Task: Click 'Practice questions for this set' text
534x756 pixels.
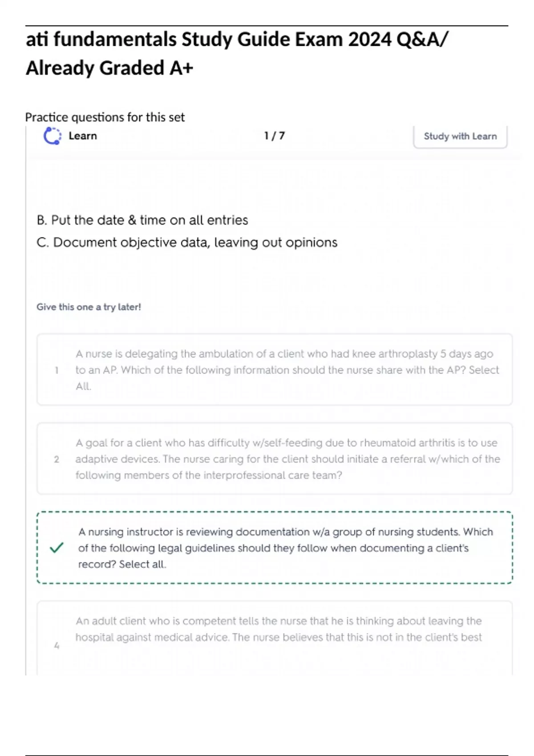Action: tap(105, 117)
